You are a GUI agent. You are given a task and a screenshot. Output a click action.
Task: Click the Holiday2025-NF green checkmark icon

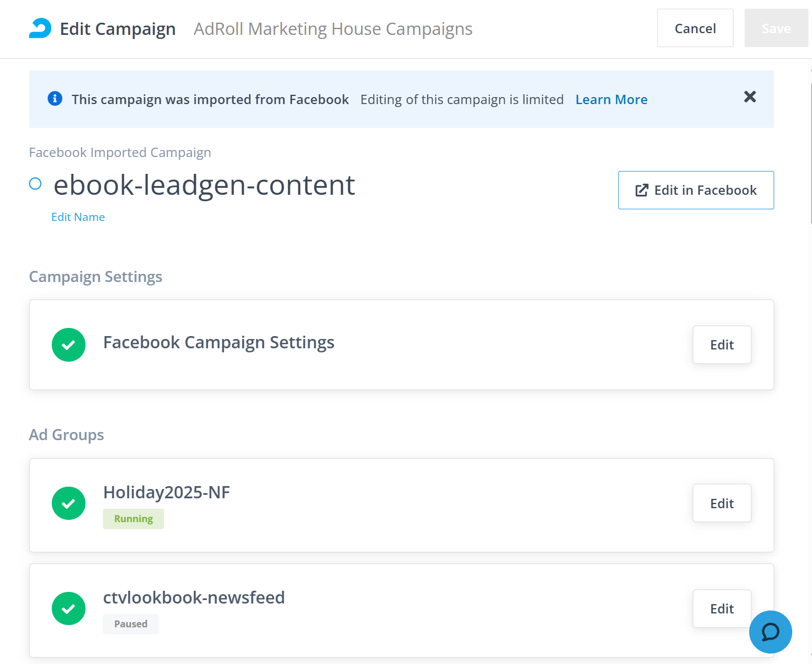pyautogui.click(x=69, y=504)
